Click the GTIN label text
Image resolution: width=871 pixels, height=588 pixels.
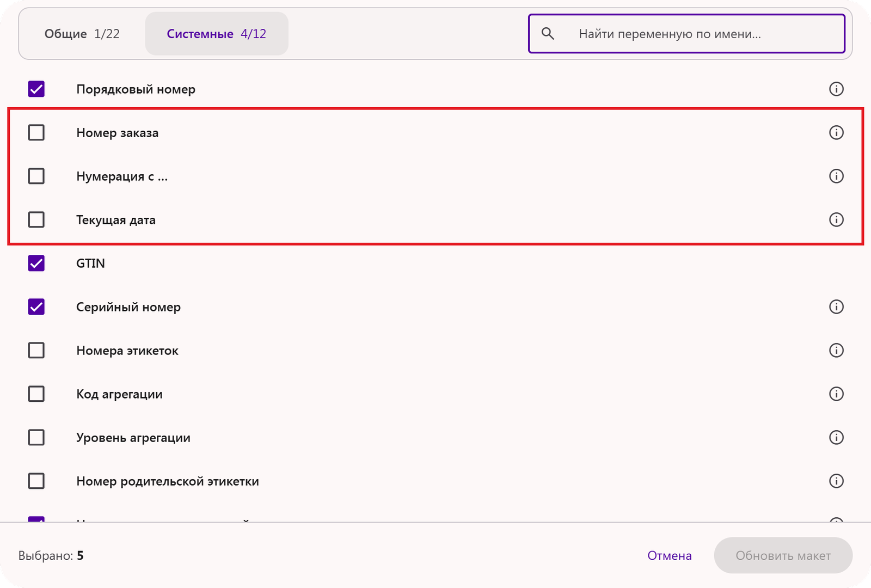(90, 263)
